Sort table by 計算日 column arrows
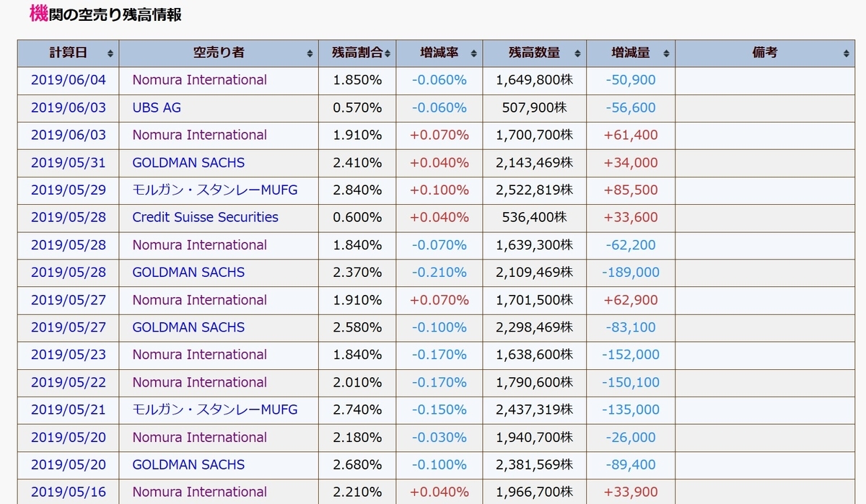The height and width of the screenshot is (504, 866). point(110,53)
